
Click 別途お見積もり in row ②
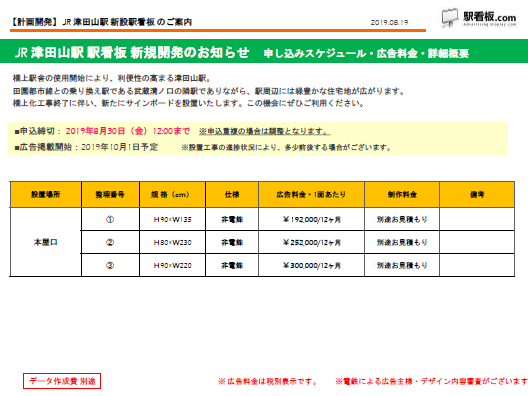(x=402, y=242)
